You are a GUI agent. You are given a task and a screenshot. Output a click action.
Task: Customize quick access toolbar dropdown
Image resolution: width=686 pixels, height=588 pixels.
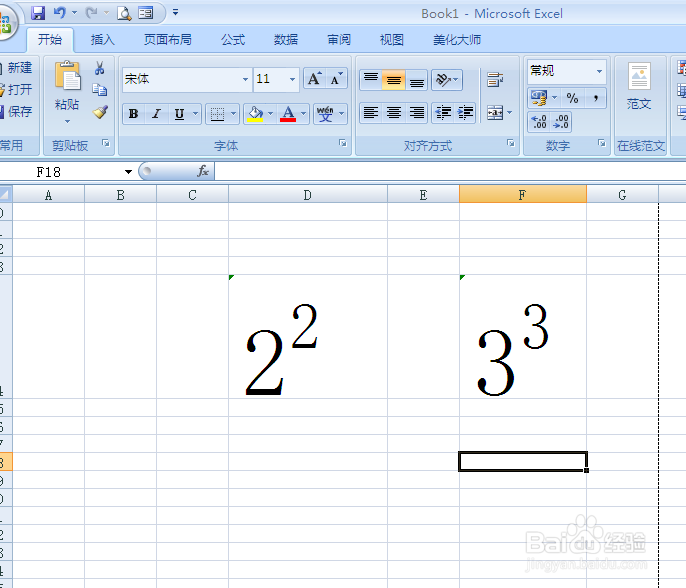click(x=175, y=13)
